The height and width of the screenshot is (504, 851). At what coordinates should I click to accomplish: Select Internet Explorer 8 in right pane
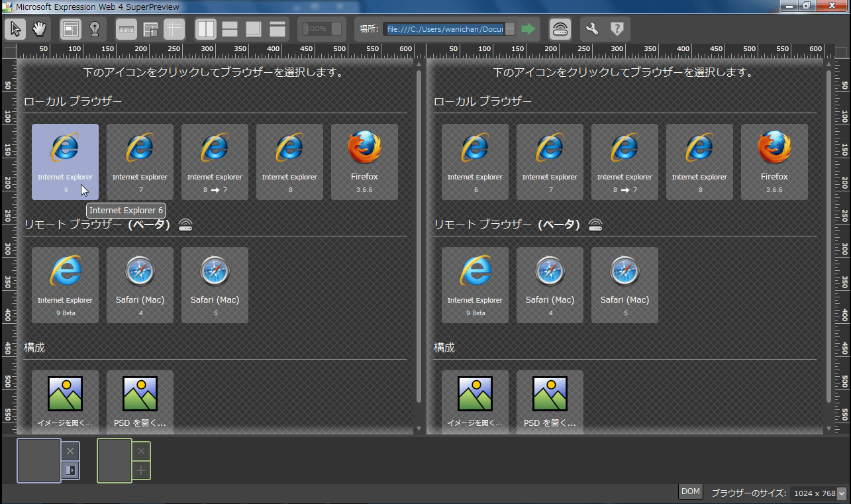pos(699,162)
